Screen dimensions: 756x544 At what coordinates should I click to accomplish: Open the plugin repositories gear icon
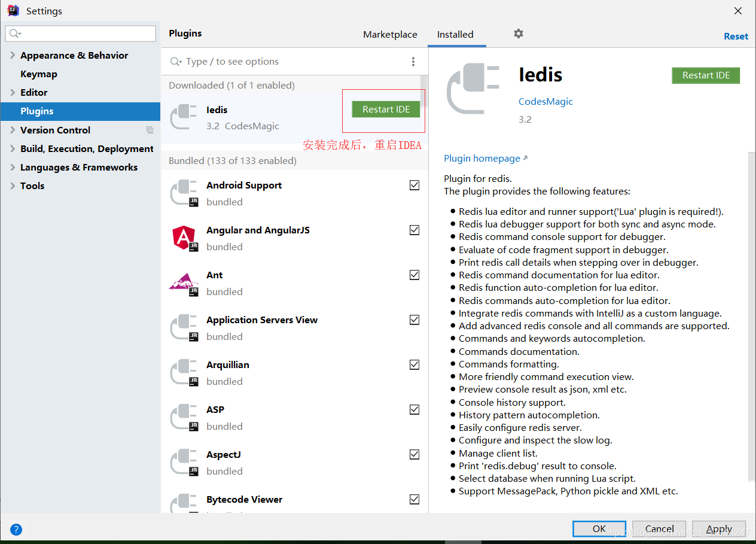coord(518,34)
